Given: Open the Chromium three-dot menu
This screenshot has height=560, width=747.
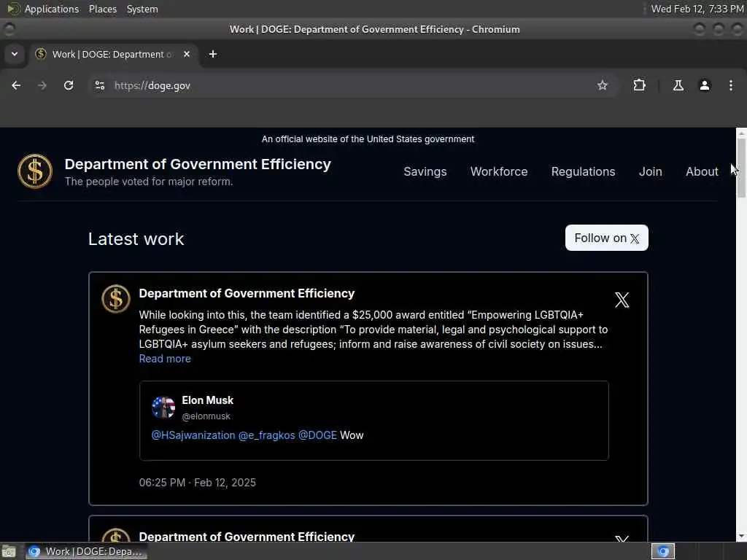Looking at the screenshot, I should tap(731, 85).
